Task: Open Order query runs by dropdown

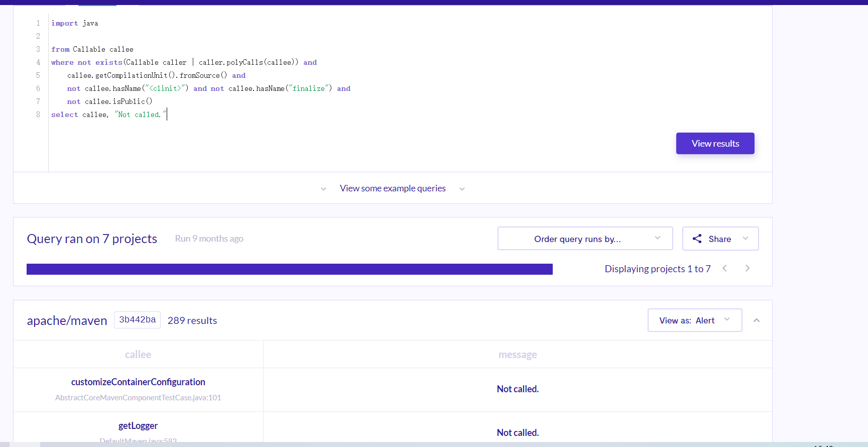Action: tap(585, 238)
